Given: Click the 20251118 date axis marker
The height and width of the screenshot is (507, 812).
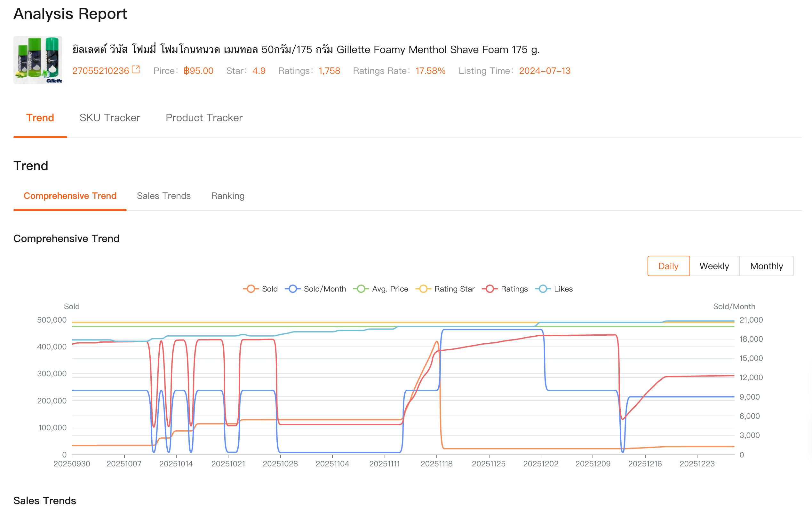Looking at the screenshot, I should 436,464.
